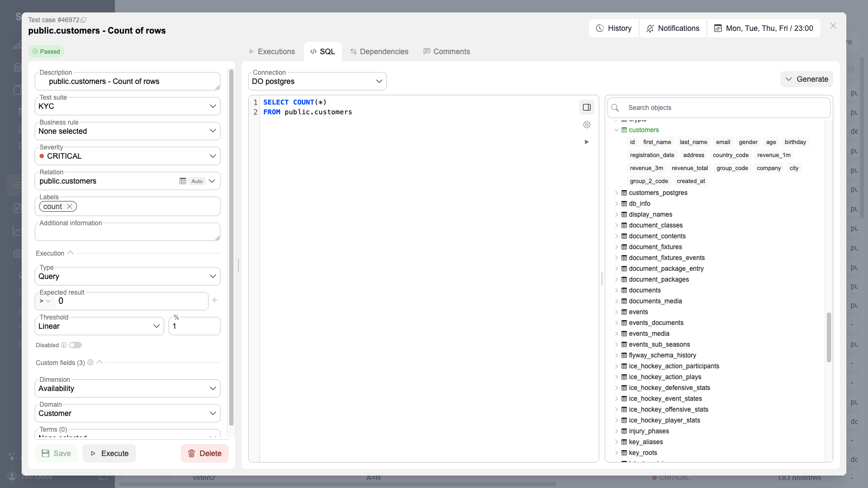
Task: Open Notifications settings
Action: (673, 28)
